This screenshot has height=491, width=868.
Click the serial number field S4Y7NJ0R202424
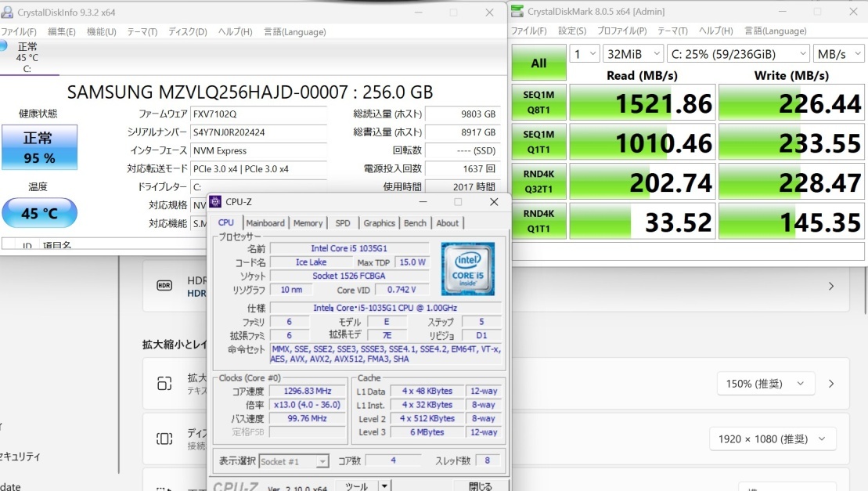pyautogui.click(x=258, y=132)
